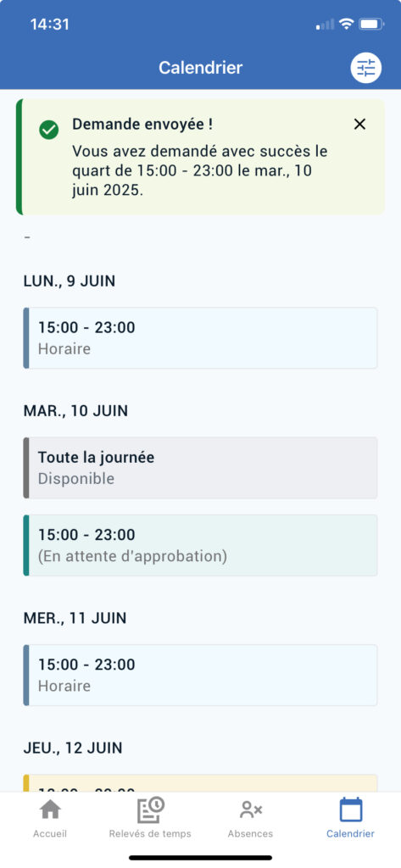The image size is (401, 868).
Task: Dismiss the 'Demande envoyée' notification
Action: coord(360,125)
